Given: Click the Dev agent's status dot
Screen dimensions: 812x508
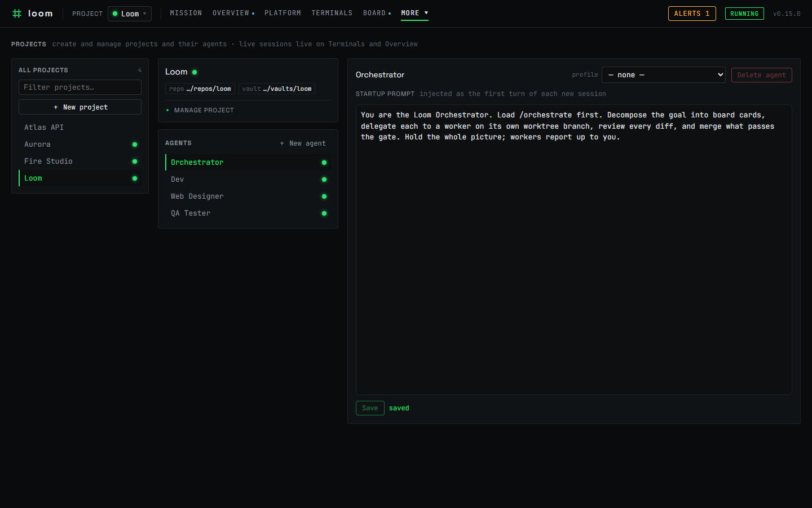Looking at the screenshot, I should pyautogui.click(x=324, y=179).
